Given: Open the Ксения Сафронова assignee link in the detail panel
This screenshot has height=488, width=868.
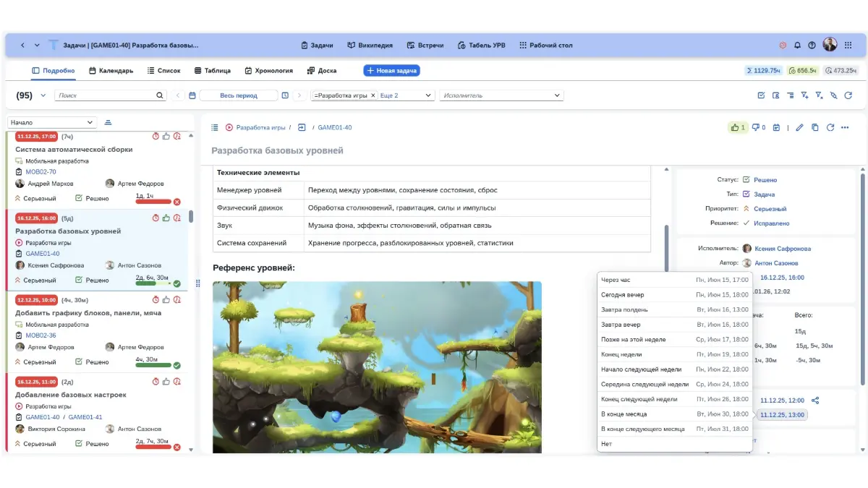Looking at the screenshot, I should [x=783, y=249].
